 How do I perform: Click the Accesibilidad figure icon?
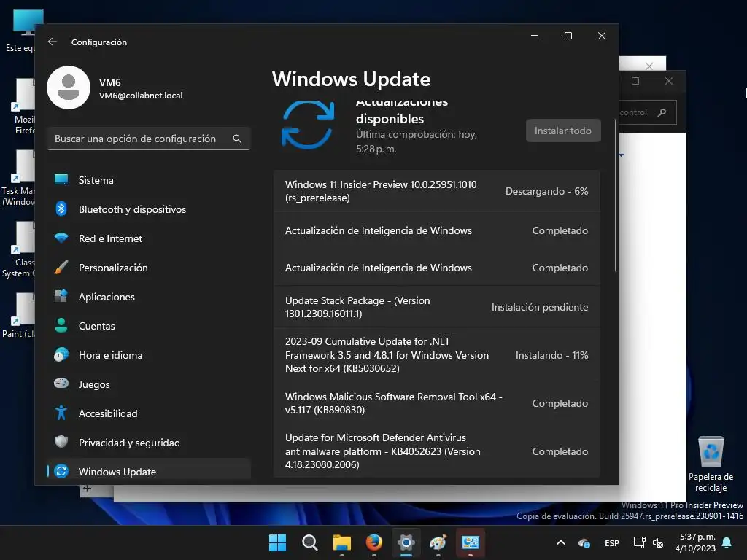coord(61,413)
